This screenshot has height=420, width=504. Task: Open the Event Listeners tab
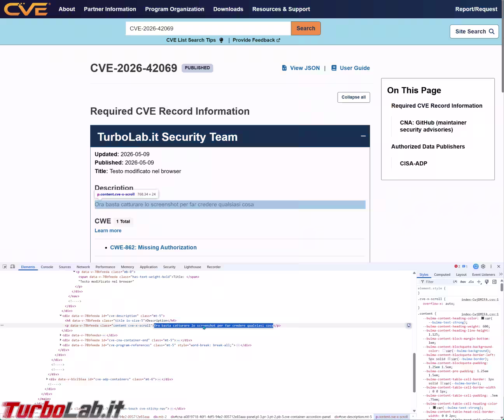pyautogui.click(x=483, y=275)
